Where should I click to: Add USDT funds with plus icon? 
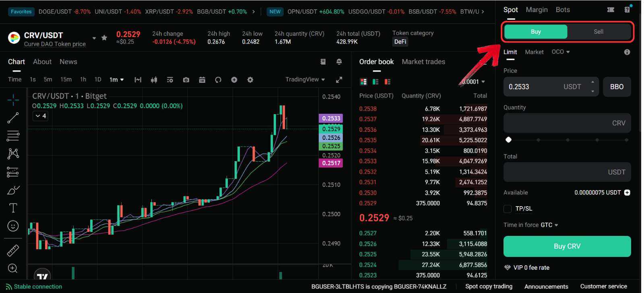(x=627, y=193)
